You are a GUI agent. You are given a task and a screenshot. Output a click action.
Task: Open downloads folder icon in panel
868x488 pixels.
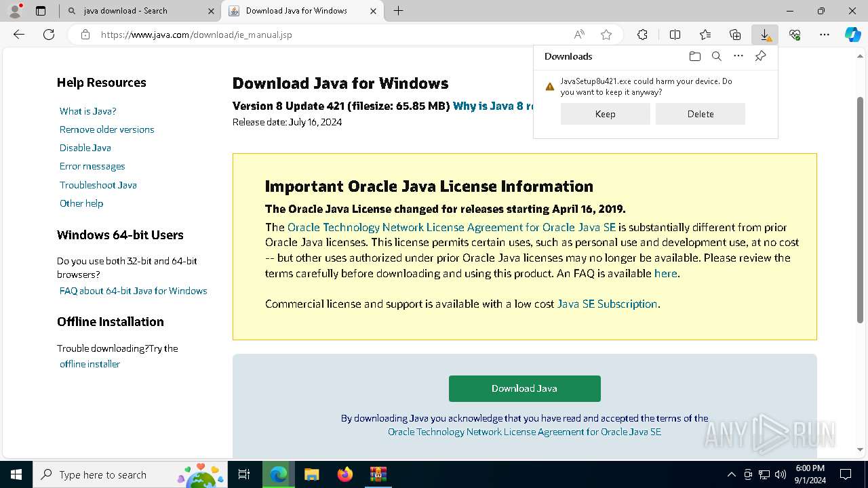tap(694, 56)
